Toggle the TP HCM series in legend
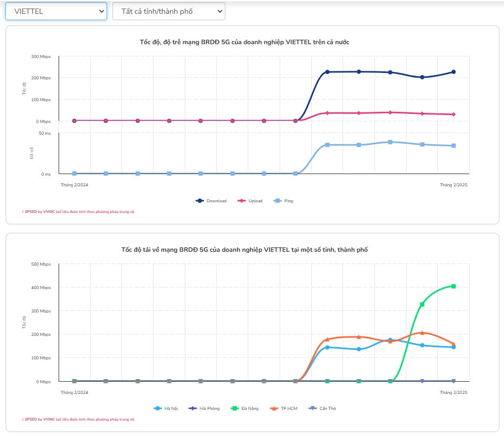 [x=284, y=408]
